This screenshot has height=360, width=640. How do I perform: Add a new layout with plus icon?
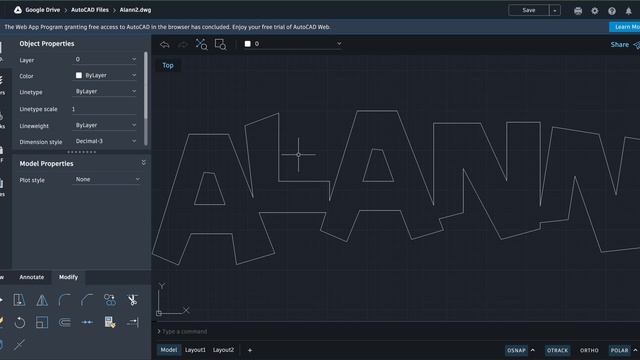(x=250, y=350)
